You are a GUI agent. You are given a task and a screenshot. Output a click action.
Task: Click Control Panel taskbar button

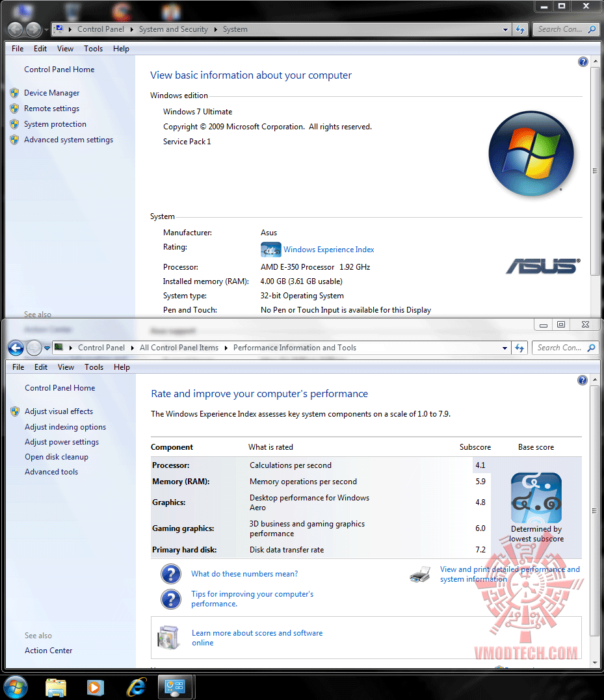pos(175,686)
